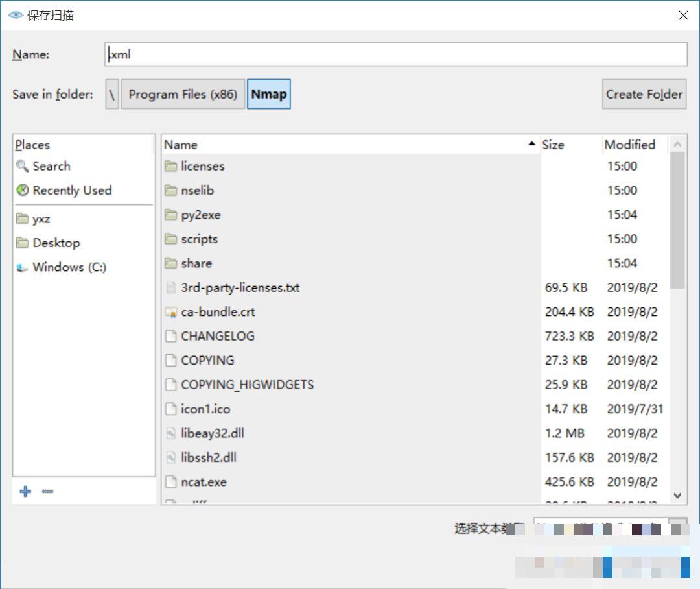The image size is (700, 589).
Task: Click the file list vertical scrollbar thumb
Action: click(677, 221)
